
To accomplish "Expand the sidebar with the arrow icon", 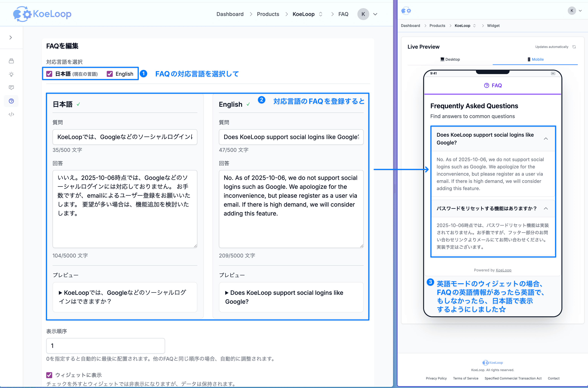I will 11,37.
